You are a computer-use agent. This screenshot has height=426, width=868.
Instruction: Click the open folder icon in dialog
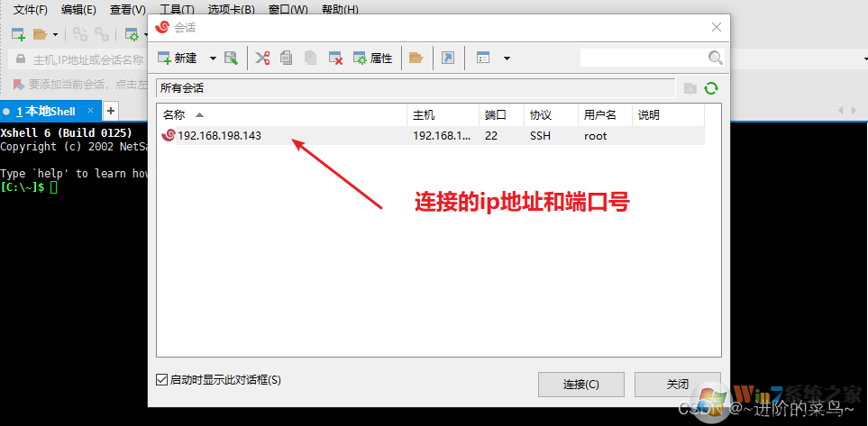pyautogui.click(x=416, y=58)
